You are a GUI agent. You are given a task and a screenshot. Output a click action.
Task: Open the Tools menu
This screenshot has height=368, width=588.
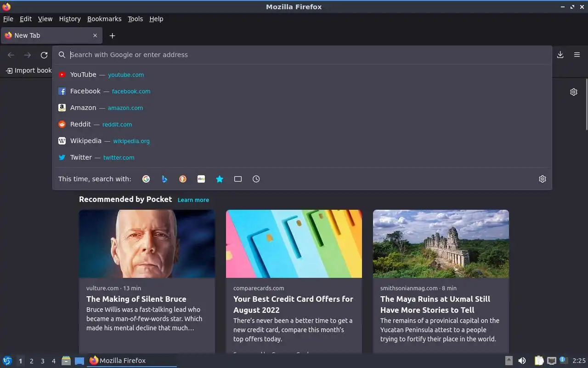tap(136, 19)
